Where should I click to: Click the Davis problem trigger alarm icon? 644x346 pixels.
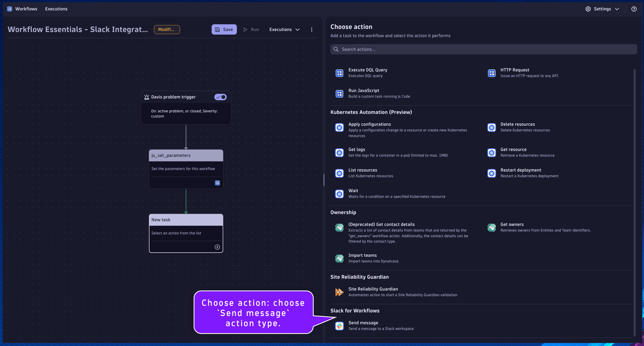point(146,97)
